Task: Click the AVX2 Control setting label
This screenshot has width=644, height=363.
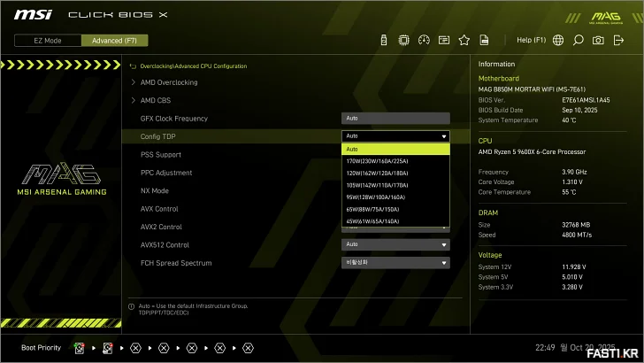Action: pyautogui.click(x=161, y=227)
